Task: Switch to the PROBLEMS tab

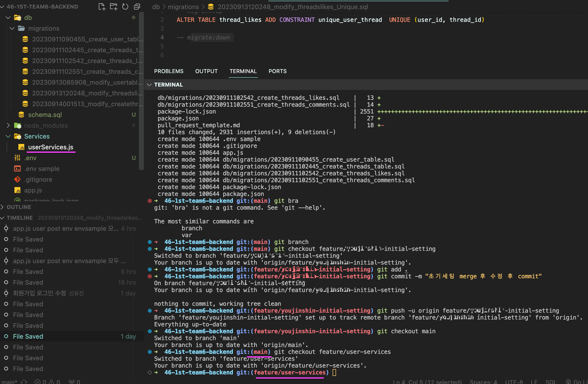Action: (x=168, y=71)
